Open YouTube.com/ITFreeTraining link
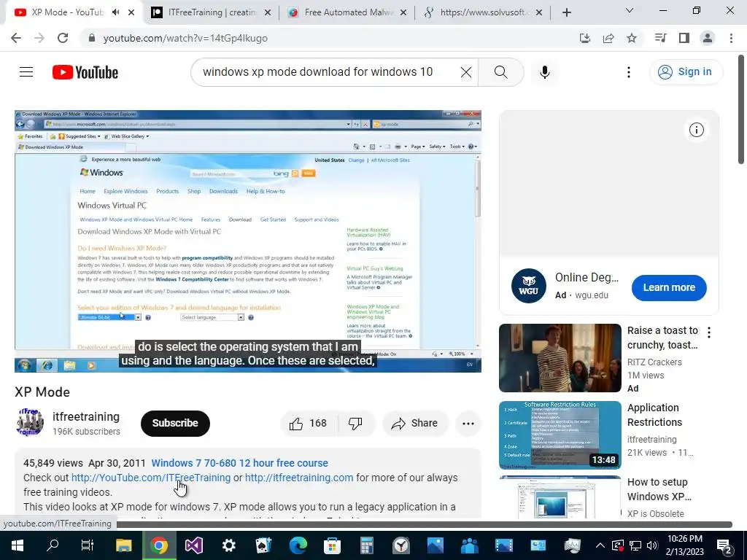Image resolution: width=747 pixels, height=560 pixels. click(x=150, y=478)
